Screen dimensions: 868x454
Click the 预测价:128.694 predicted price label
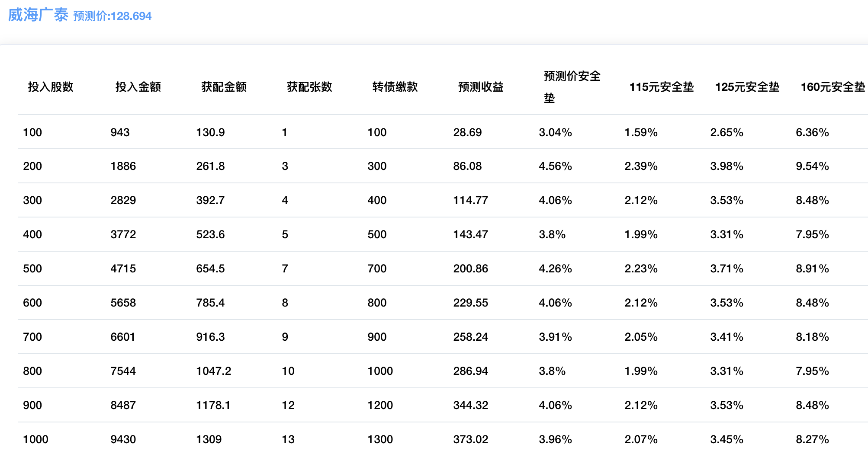click(113, 16)
